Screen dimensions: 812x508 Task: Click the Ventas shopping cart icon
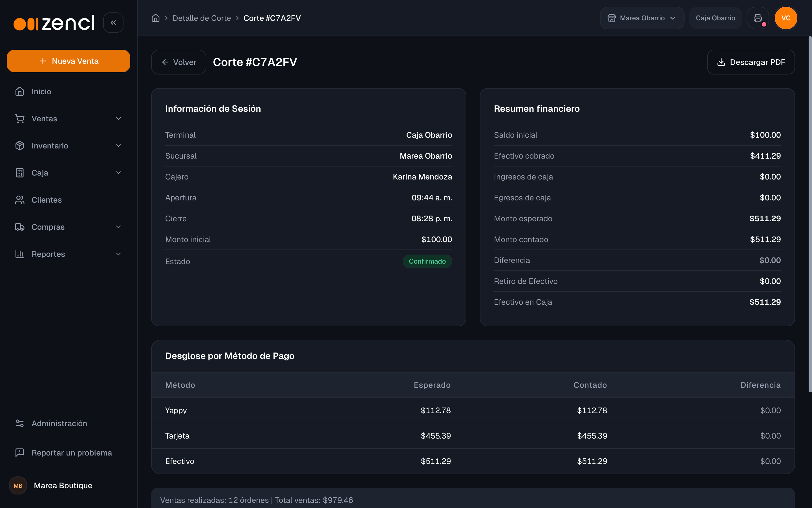click(20, 119)
